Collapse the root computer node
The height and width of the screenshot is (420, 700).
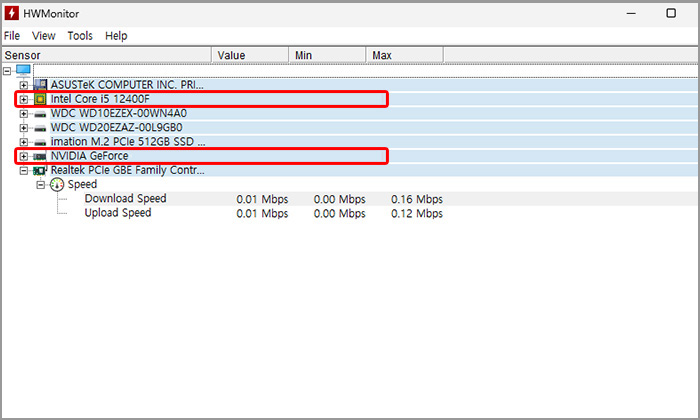tap(7, 71)
